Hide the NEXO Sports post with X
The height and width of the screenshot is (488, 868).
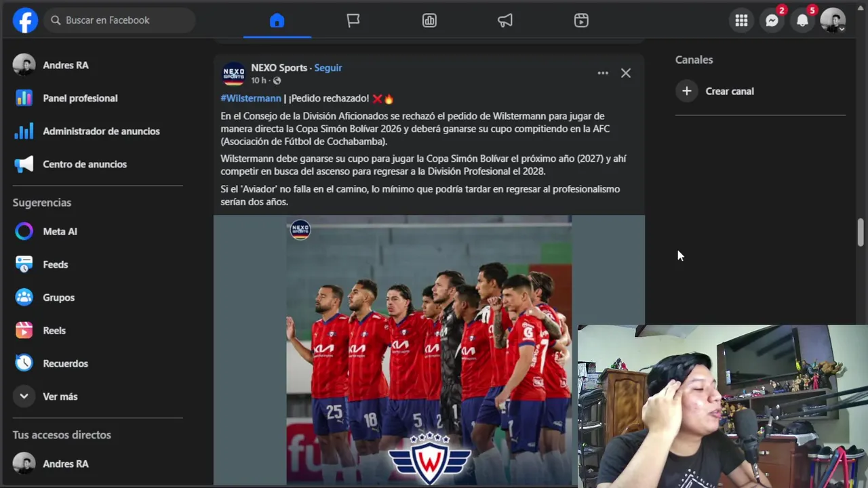pyautogui.click(x=626, y=73)
